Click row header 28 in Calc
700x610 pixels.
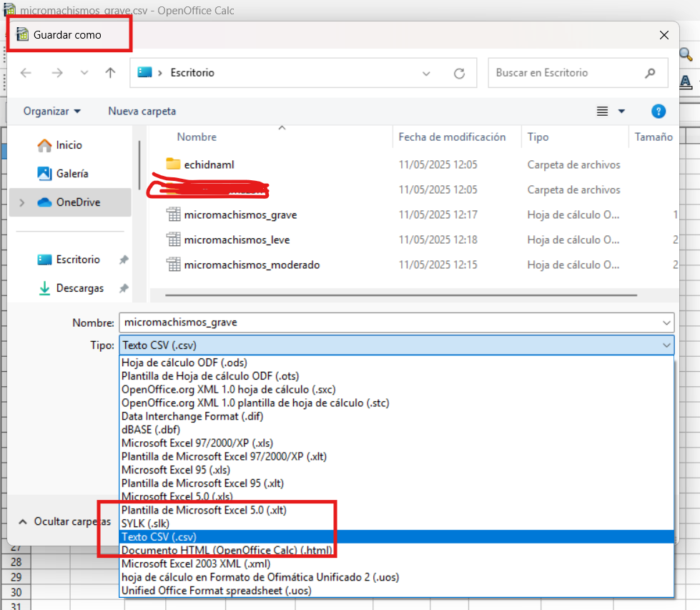click(x=16, y=562)
